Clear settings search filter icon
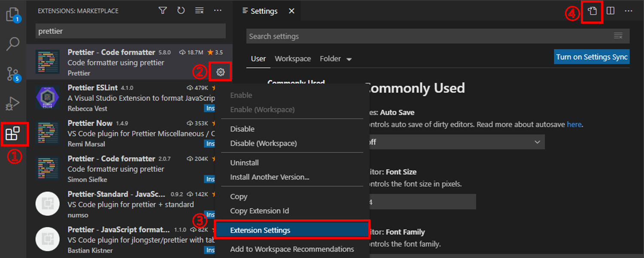This screenshot has height=258, width=644. click(x=618, y=36)
